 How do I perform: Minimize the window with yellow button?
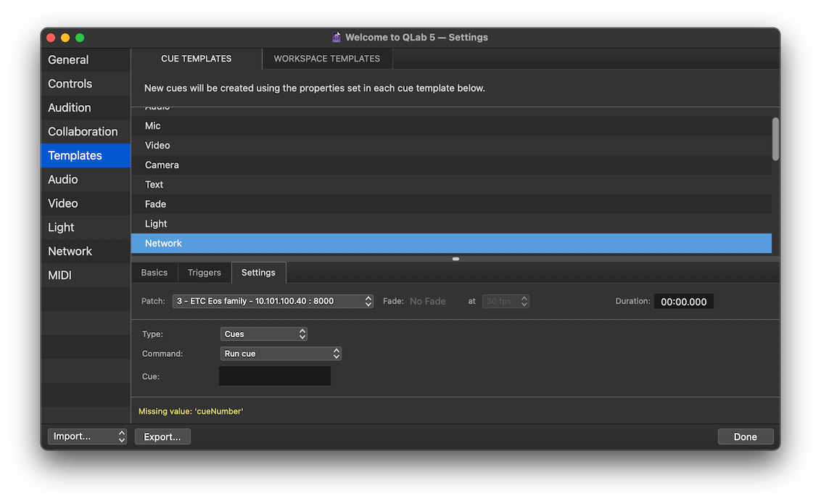tap(65, 38)
